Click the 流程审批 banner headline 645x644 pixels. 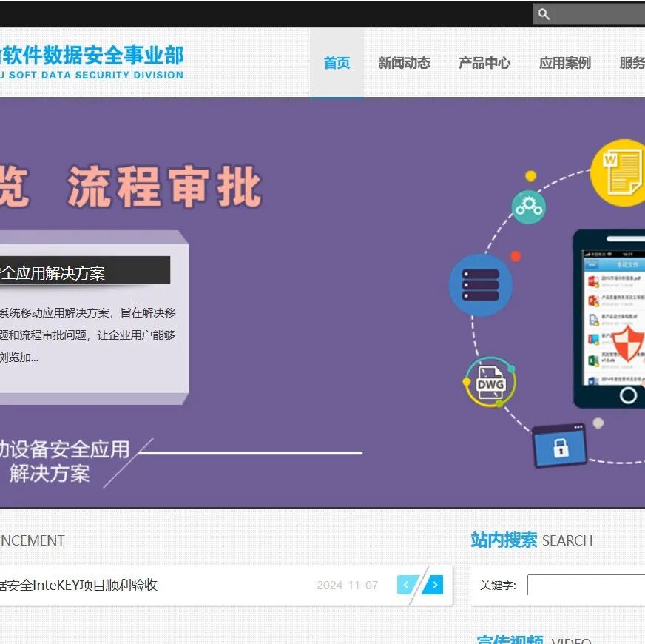(164, 187)
